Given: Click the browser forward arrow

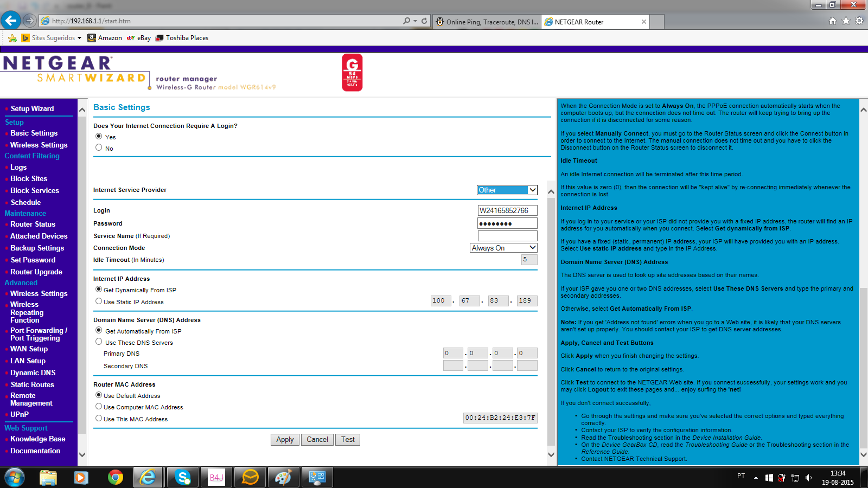Looking at the screenshot, I should [x=29, y=21].
